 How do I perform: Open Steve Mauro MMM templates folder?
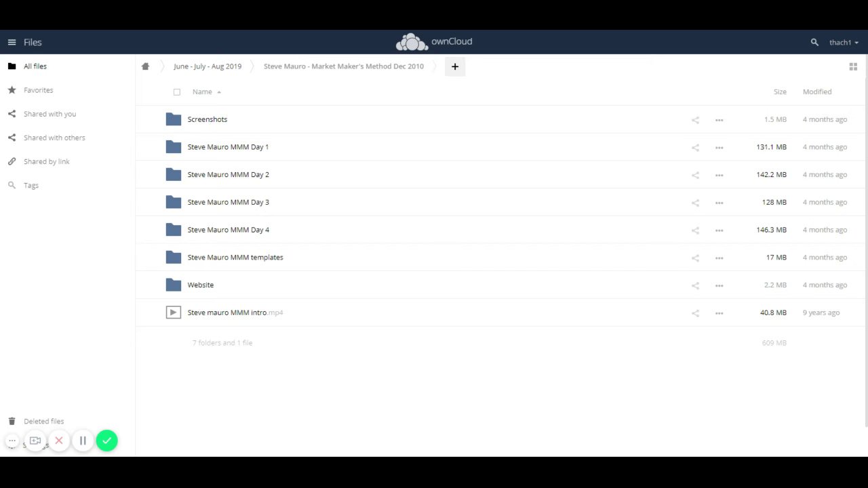coord(235,258)
